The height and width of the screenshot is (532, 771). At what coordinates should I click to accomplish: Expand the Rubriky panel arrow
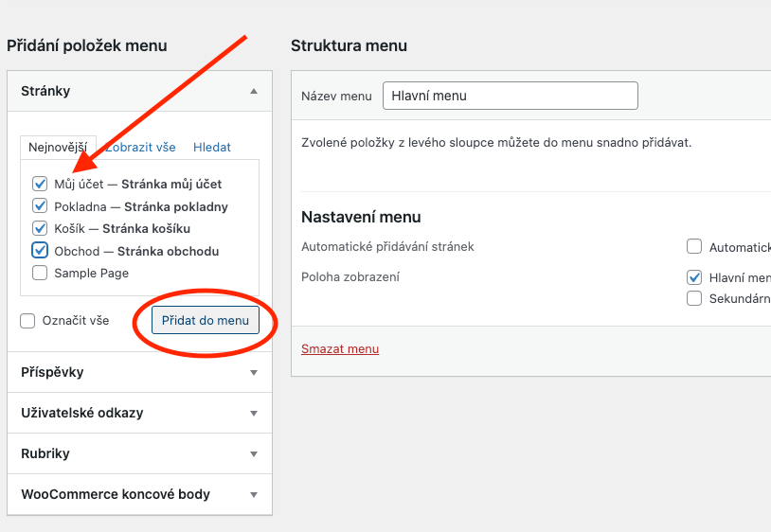(254, 453)
